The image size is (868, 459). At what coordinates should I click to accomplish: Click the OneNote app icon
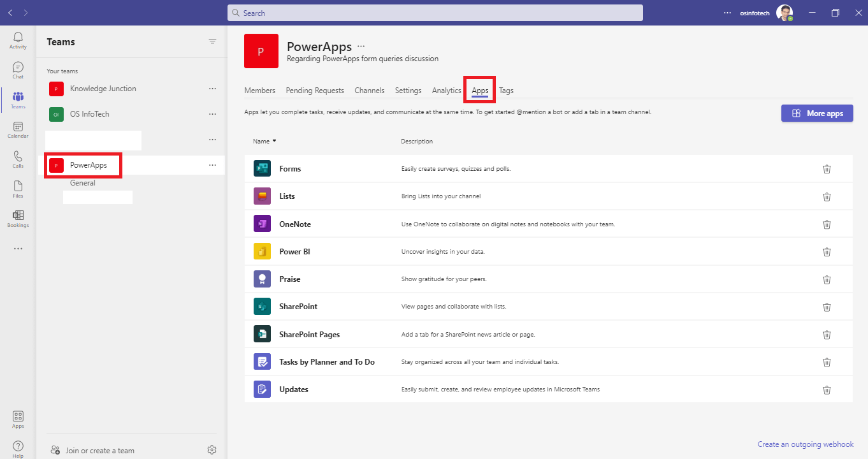click(x=262, y=224)
